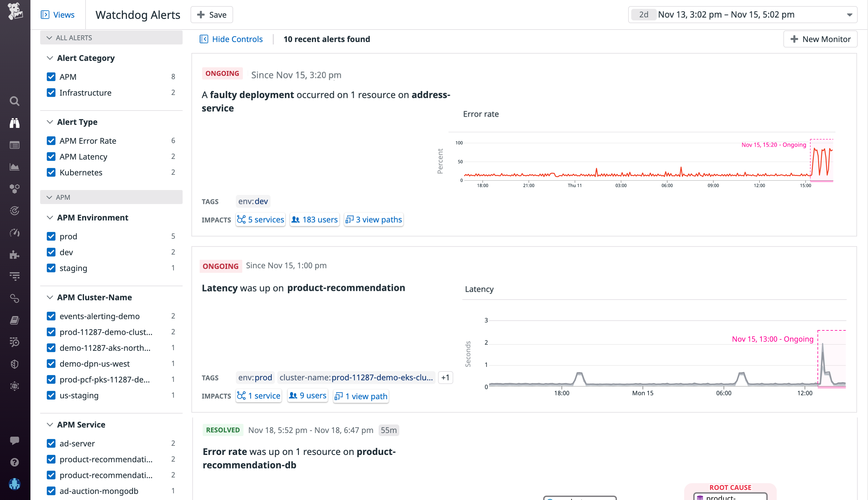Uncheck the staging environment filter
Image resolution: width=868 pixels, height=500 pixels.
coord(51,268)
